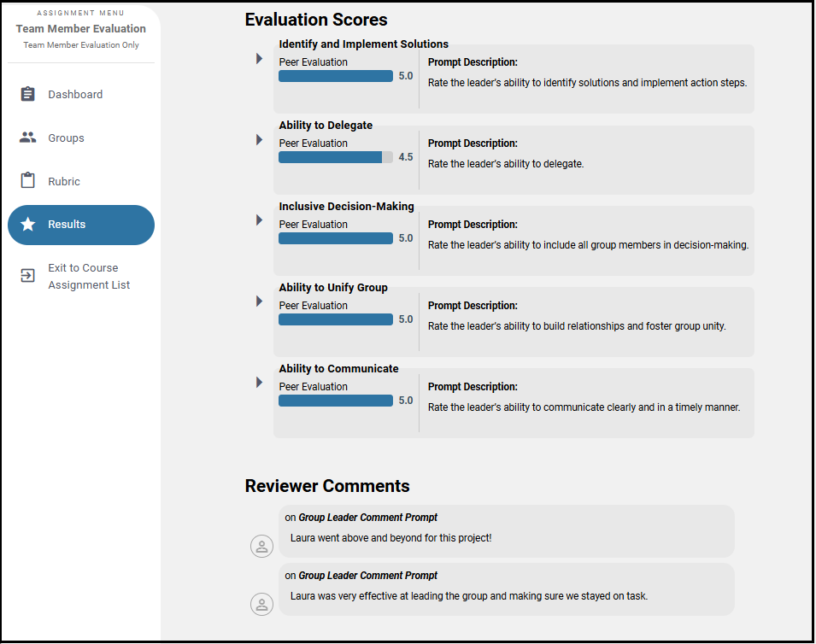Click the Team Member Evaluation title
816x644 pixels.
pos(81,29)
